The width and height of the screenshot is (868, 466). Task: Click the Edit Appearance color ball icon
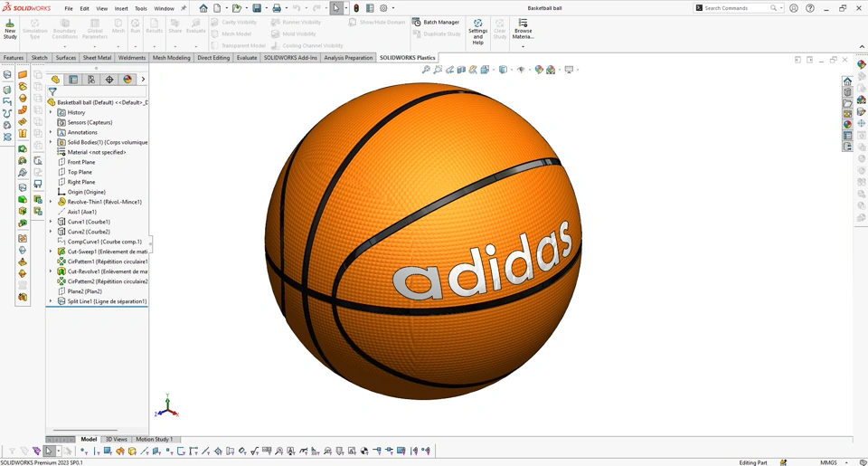click(539, 70)
